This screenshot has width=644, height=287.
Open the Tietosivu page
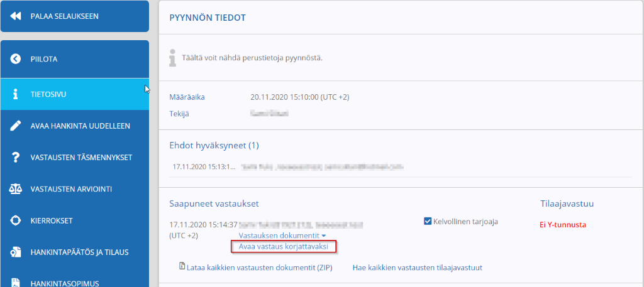pos(75,94)
